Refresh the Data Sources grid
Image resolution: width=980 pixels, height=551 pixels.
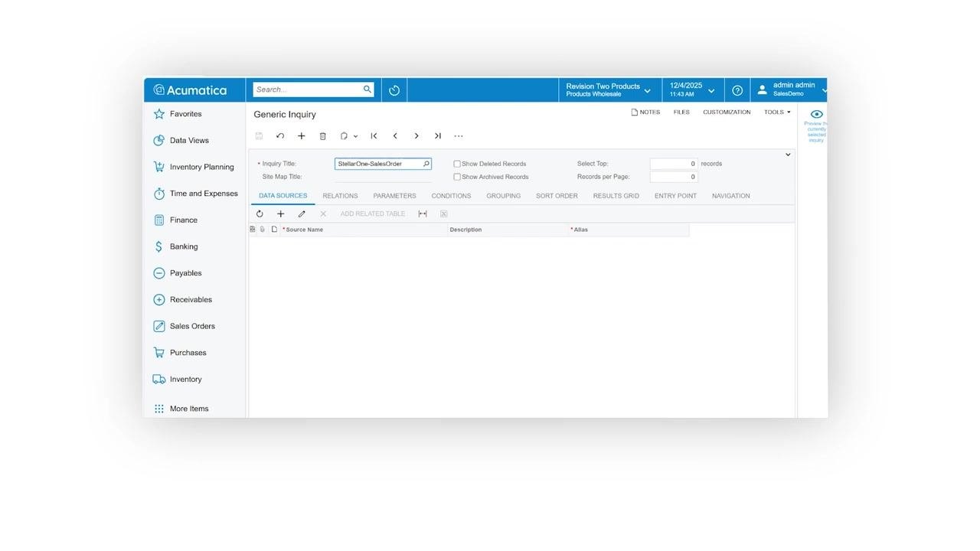[260, 214]
